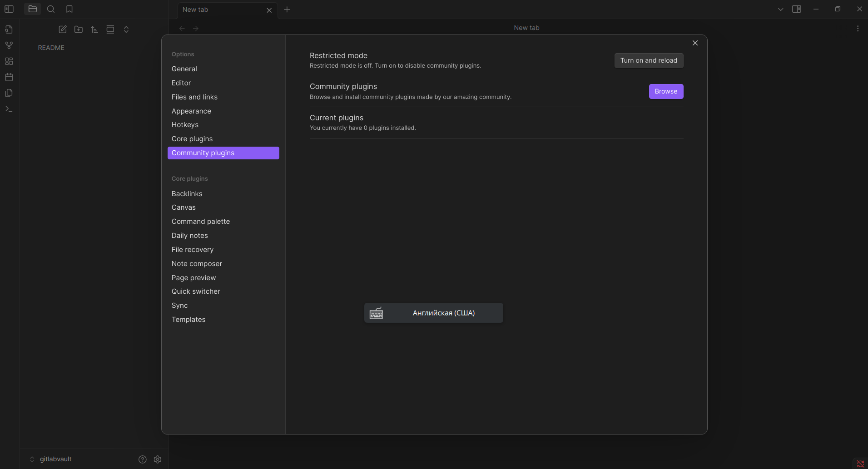Open help question mark icon

[x=143, y=459]
